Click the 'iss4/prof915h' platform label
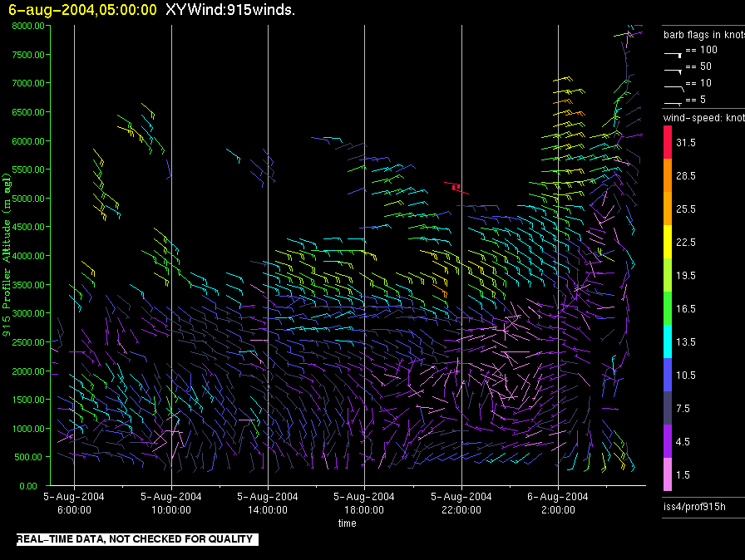 coord(694,507)
